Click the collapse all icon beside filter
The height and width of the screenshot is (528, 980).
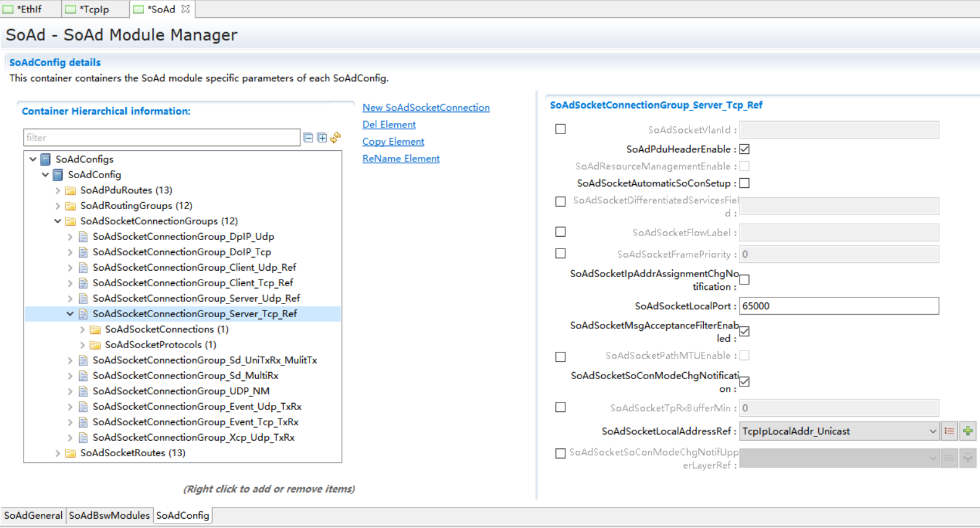(x=308, y=137)
